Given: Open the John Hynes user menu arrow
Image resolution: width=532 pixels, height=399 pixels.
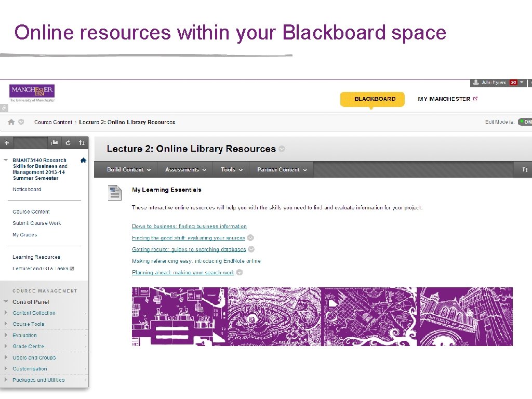Looking at the screenshot, I should [522, 82].
